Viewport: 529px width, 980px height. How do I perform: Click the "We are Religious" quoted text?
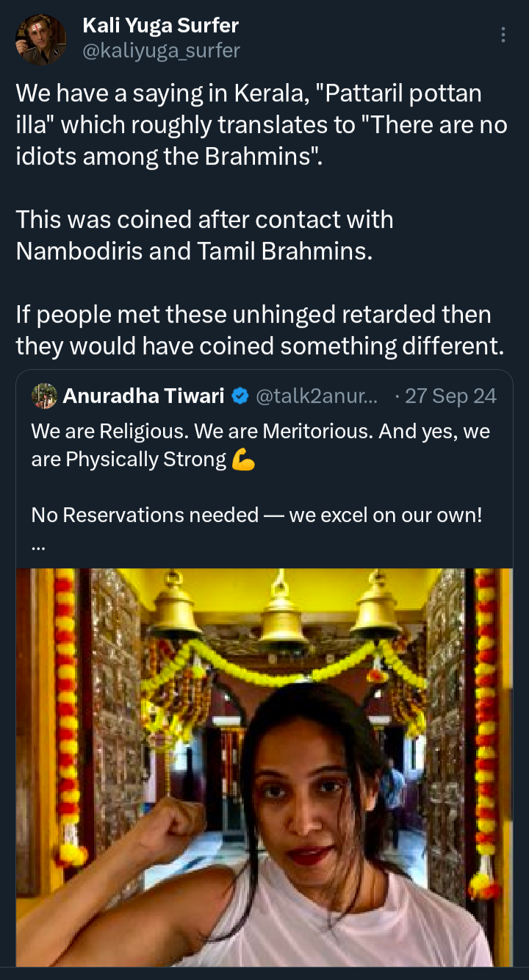click(260, 445)
